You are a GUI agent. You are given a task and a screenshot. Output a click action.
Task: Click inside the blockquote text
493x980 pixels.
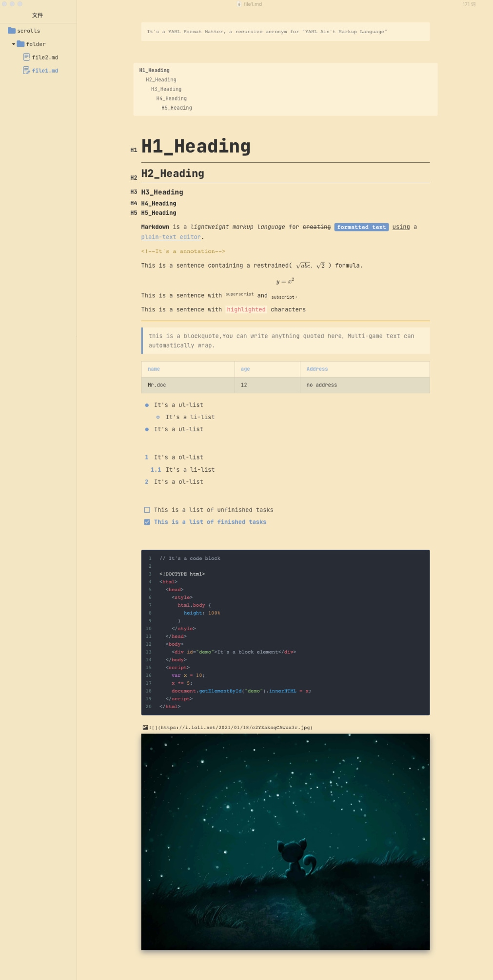(x=281, y=341)
